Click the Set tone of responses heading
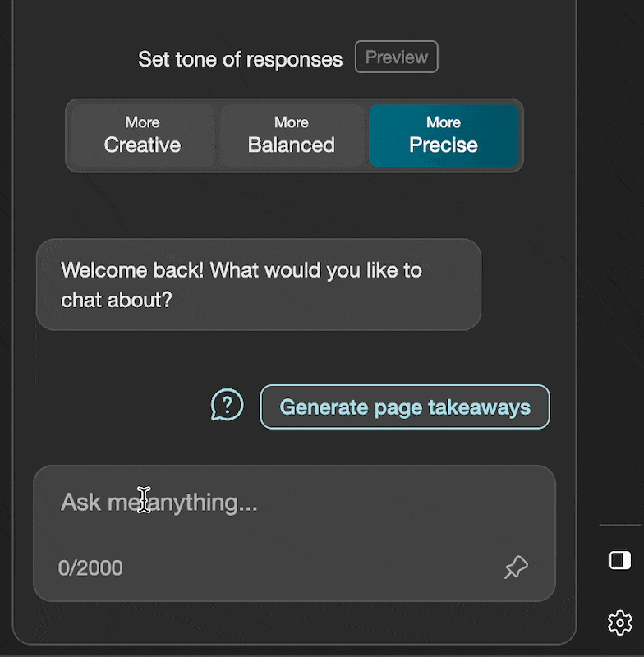Image resolution: width=644 pixels, height=657 pixels. (240, 59)
